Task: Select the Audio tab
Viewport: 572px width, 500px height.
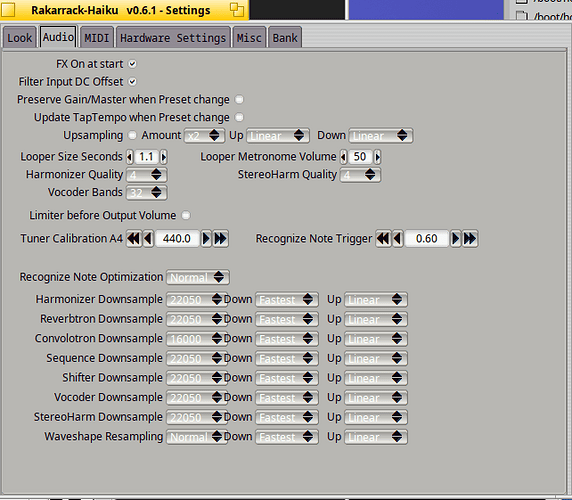Action: pyautogui.click(x=58, y=36)
